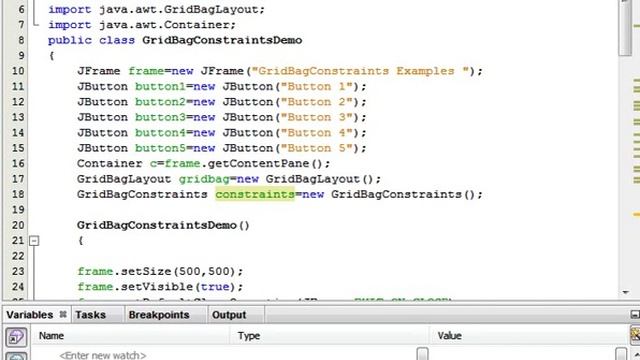
Task: Click the "GridBagConstraints Examples " string literal
Action: point(360,71)
